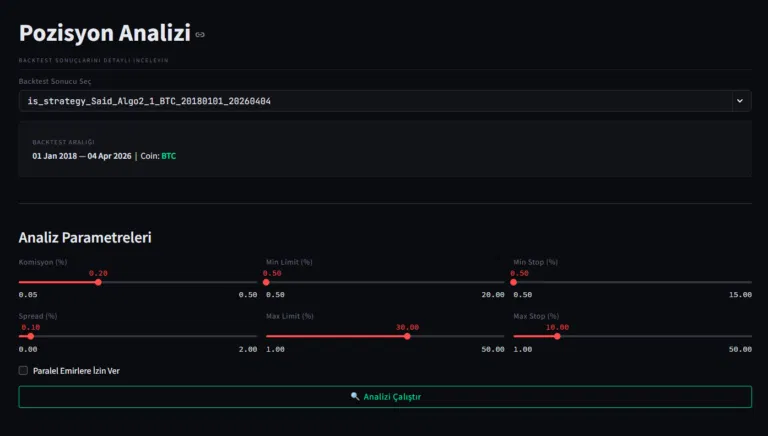Viewport: 768px width, 436px height.
Task: Click the Analiz Parametreleri section heading
Action: (x=85, y=238)
